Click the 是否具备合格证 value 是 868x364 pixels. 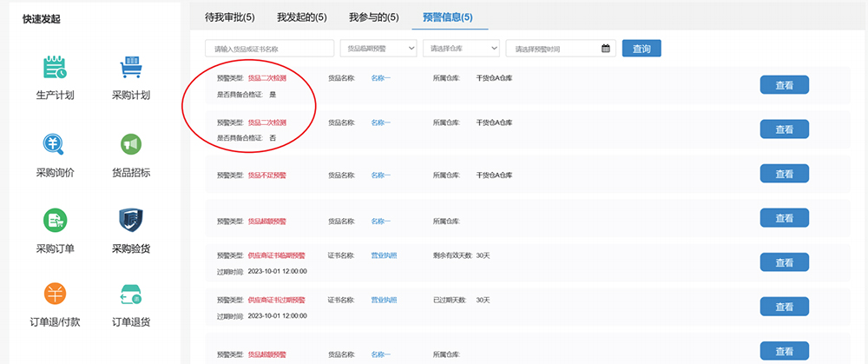(x=273, y=94)
